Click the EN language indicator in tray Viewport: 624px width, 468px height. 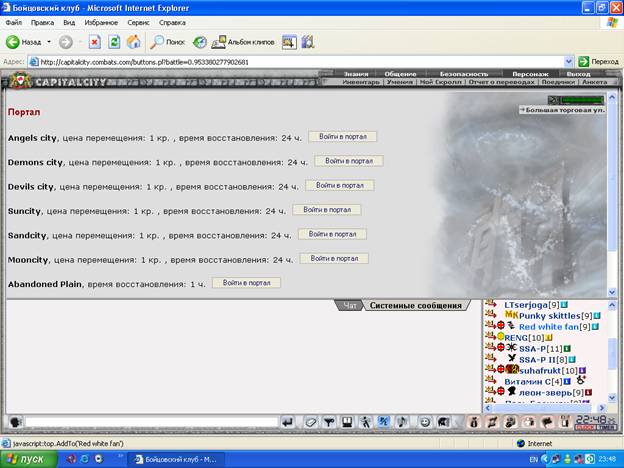pos(533,460)
